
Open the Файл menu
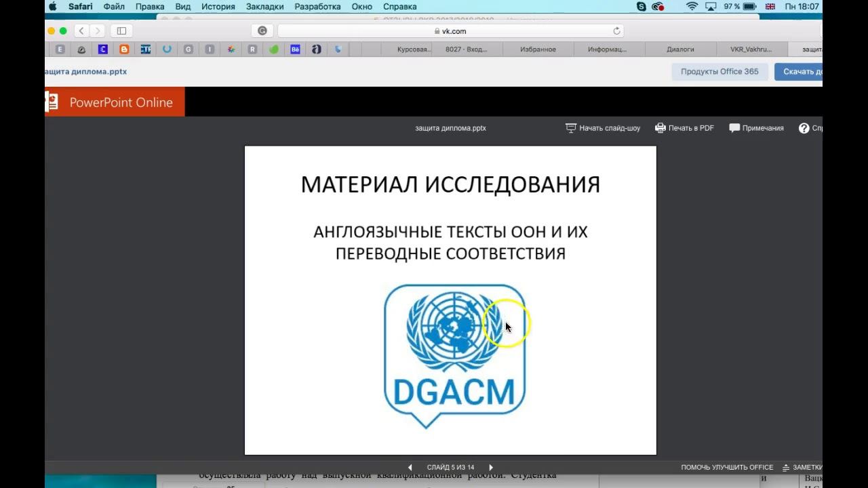[114, 7]
